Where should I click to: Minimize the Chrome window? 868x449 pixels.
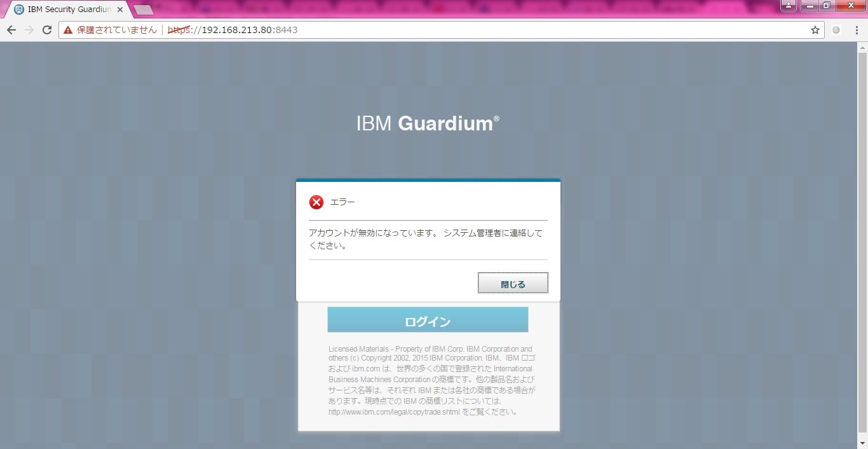point(810,6)
